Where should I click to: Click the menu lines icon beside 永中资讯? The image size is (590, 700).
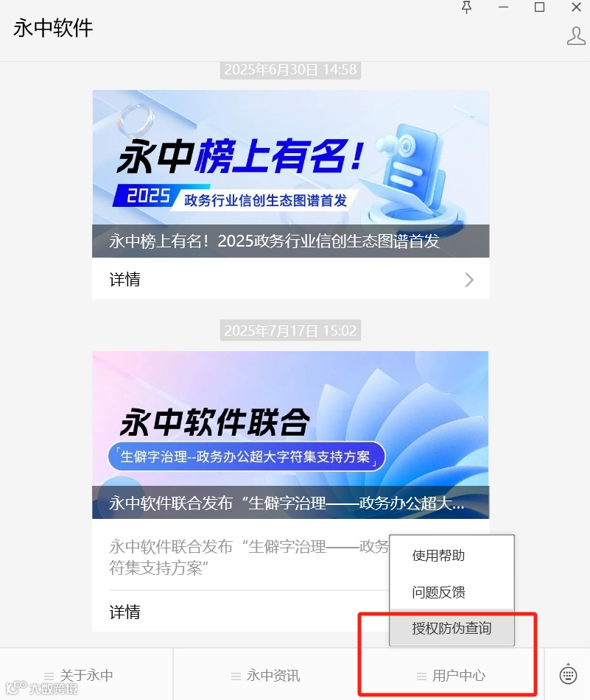(x=236, y=676)
